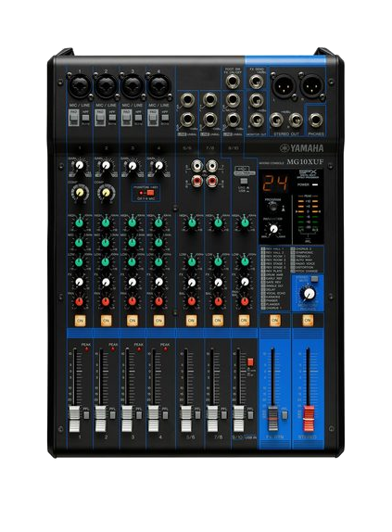
Task: Click the channel 1 ON button
Action: [80, 321]
